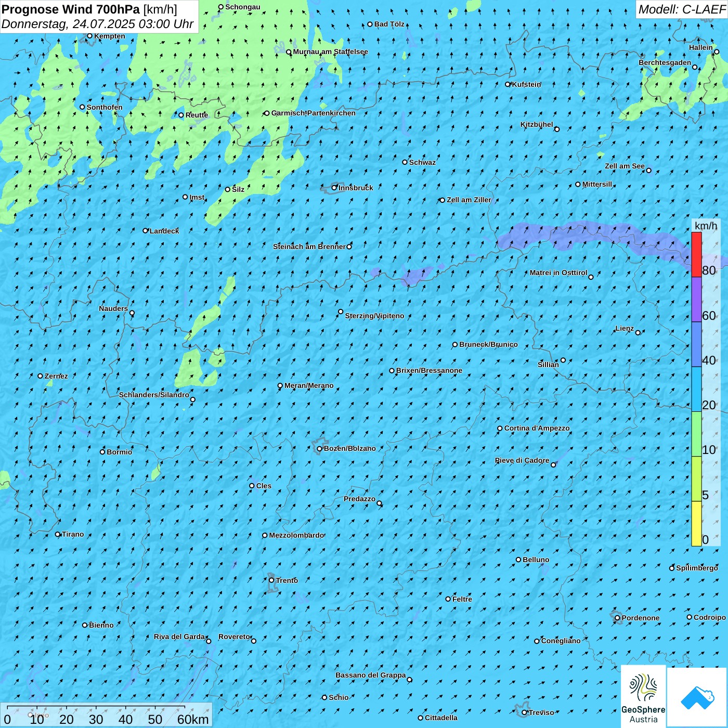This screenshot has height=728, width=728.
Task: Click the "km/h" legend unit label
Action: (x=706, y=226)
